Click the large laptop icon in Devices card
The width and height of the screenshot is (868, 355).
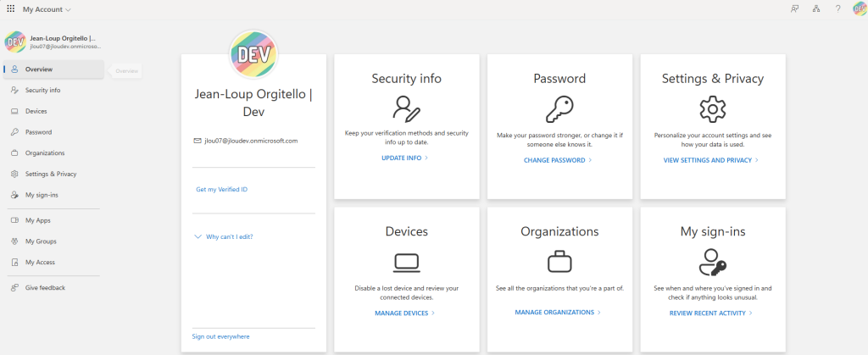click(x=406, y=263)
